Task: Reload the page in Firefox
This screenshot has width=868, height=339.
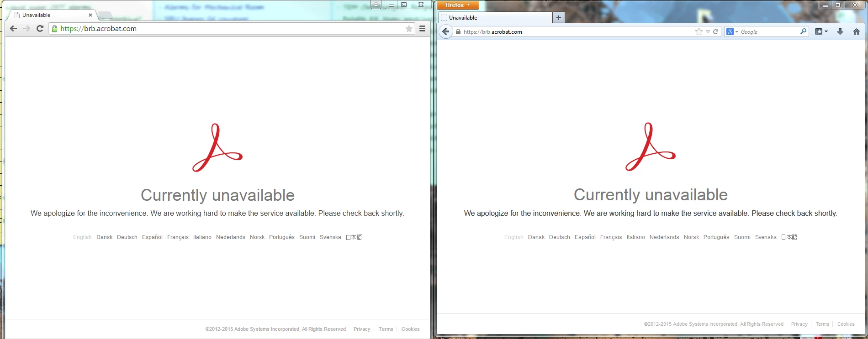Action: [716, 31]
